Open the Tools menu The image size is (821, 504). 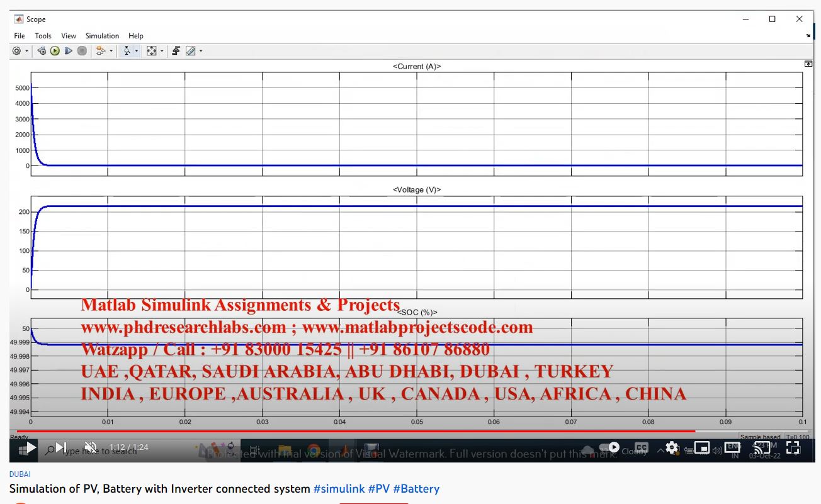click(43, 36)
